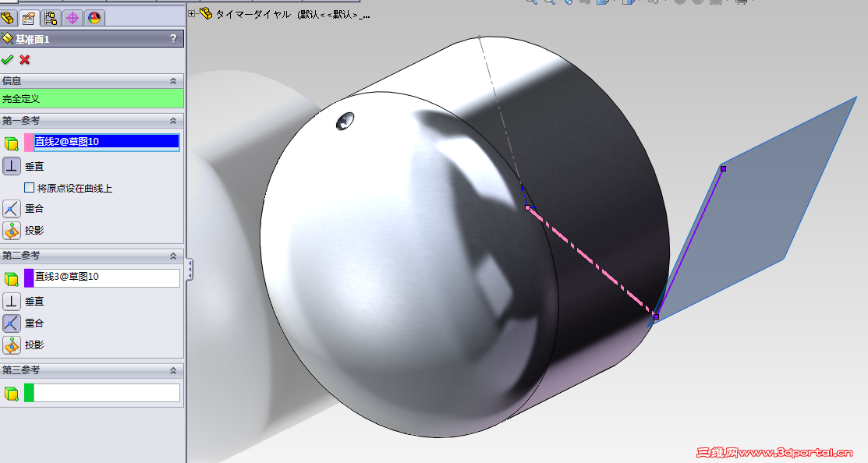Collapse the 信息 section
The image size is (868, 463).
[x=172, y=81]
